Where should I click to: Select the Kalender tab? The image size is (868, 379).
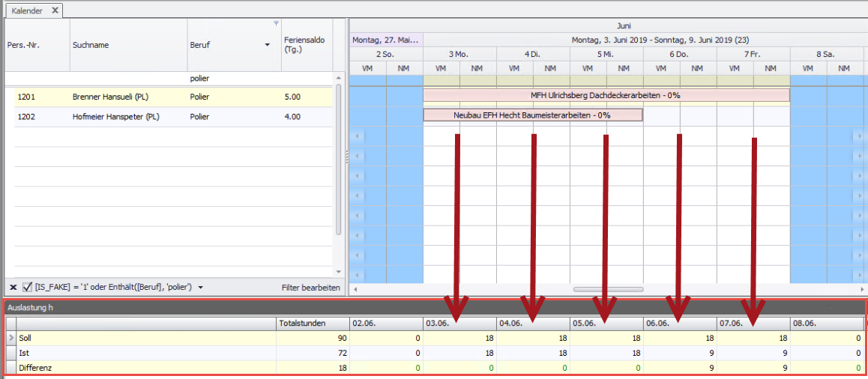[28, 10]
